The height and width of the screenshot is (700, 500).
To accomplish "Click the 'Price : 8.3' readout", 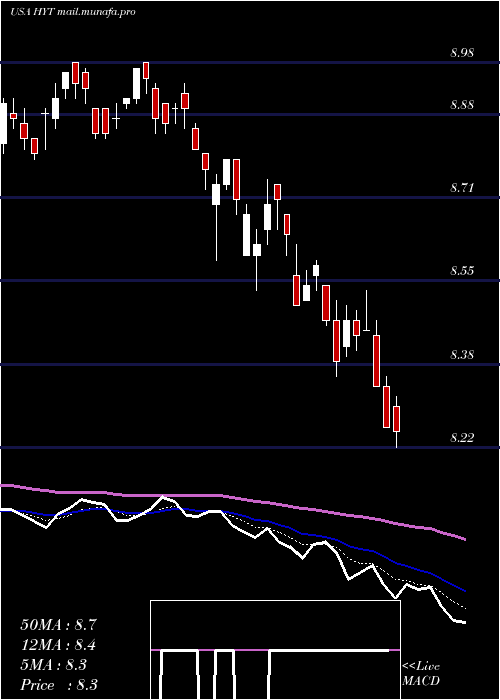I will tap(58, 684).
